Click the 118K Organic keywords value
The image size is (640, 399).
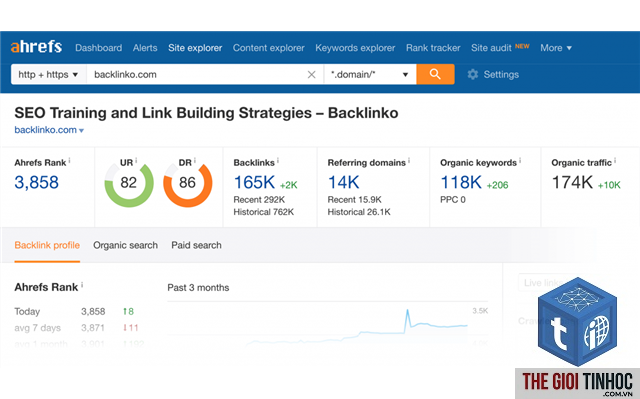[461, 182]
